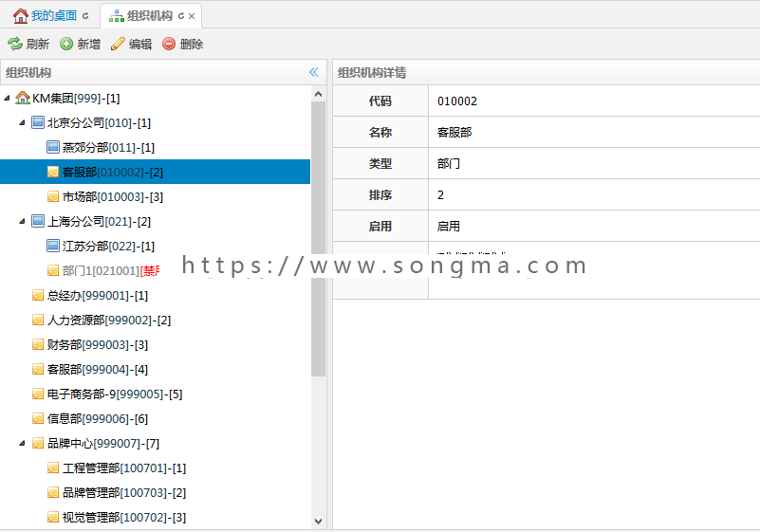This screenshot has width=760, height=532.
Task: Click the blue icon beside 上海分公司
Action: 38,221
